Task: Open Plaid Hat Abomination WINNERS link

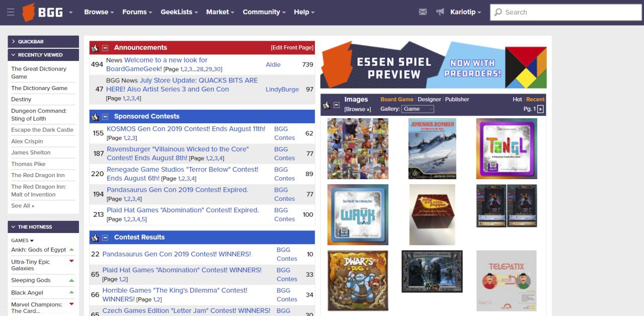Action: [182, 270]
